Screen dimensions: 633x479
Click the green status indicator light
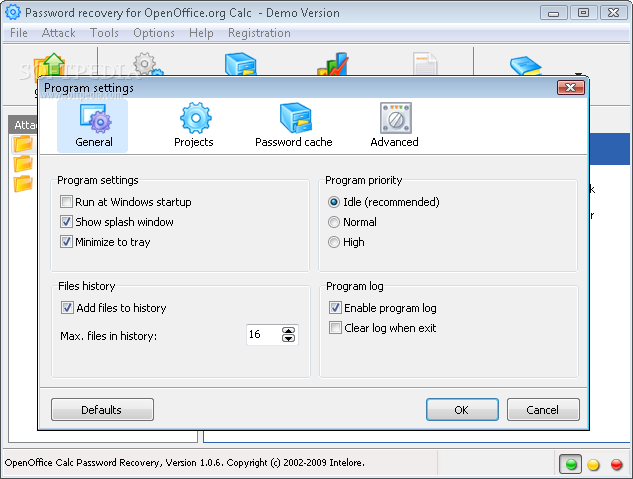571,464
